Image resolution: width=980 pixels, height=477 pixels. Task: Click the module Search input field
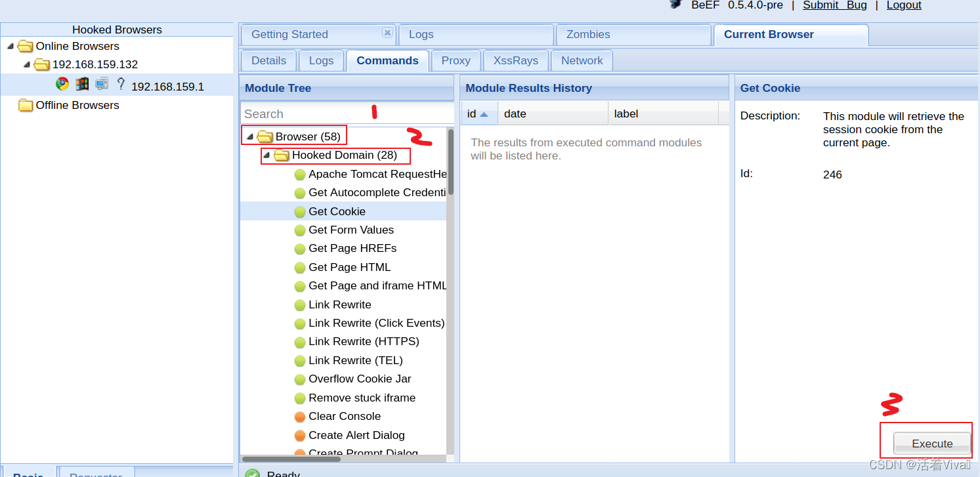pyautogui.click(x=347, y=114)
